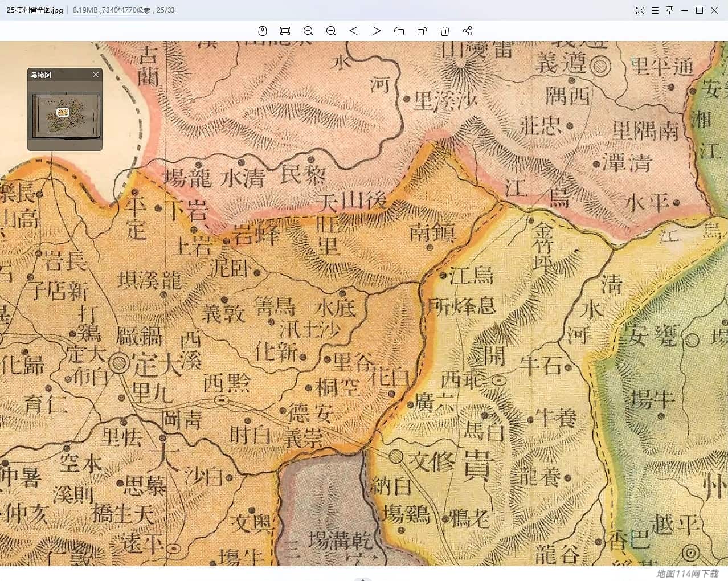Maximize the image viewer window

pos(700,10)
